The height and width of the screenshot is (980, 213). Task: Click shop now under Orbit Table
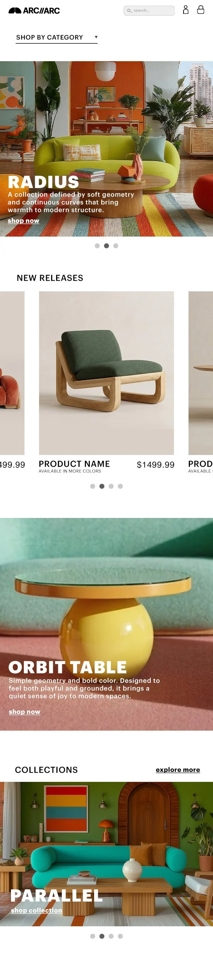click(x=25, y=712)
